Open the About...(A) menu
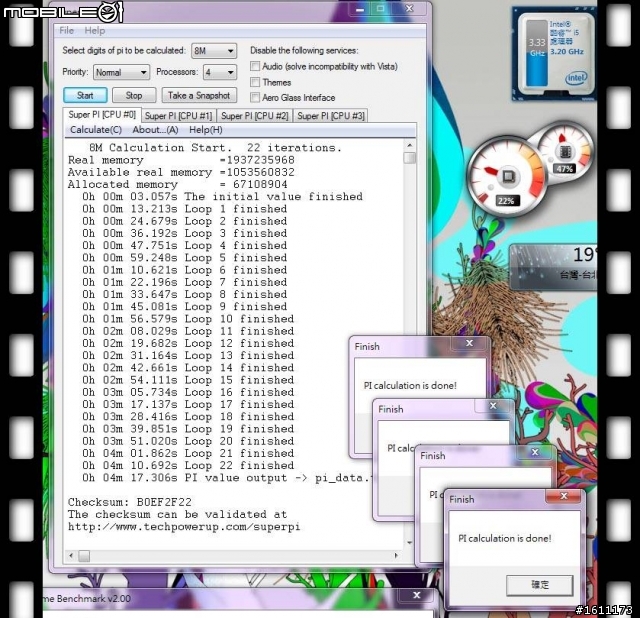This screenshot has width=640, height=618. point(155,130)
